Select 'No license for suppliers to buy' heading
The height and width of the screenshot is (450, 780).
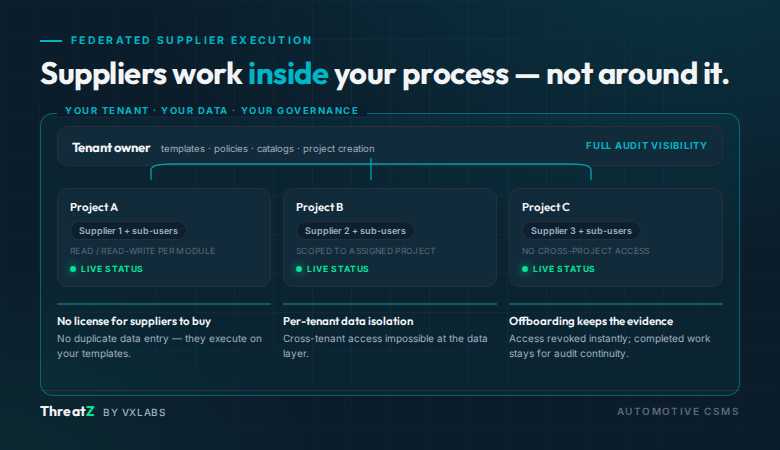[134, 321]
